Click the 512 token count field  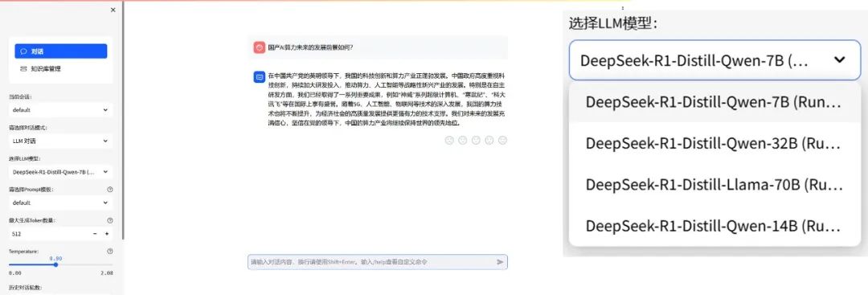pyautogui.click(x=49, y=234)
